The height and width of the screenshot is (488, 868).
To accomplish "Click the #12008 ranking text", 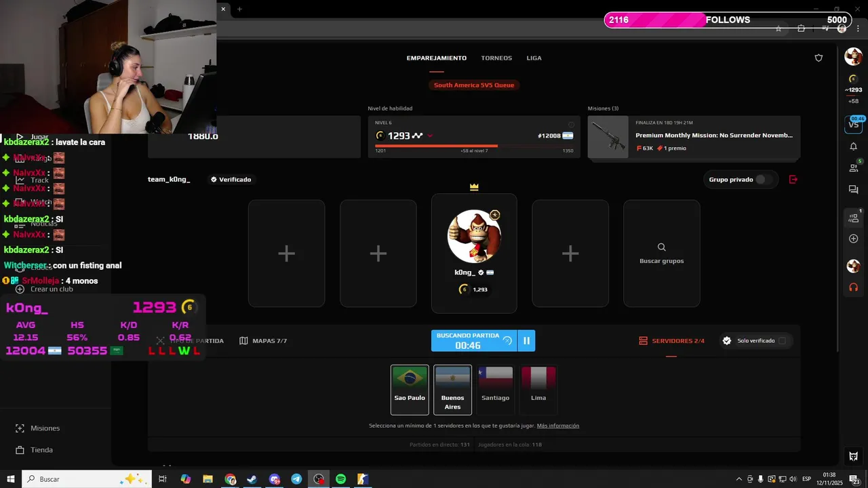I will [x=549, y=136].
